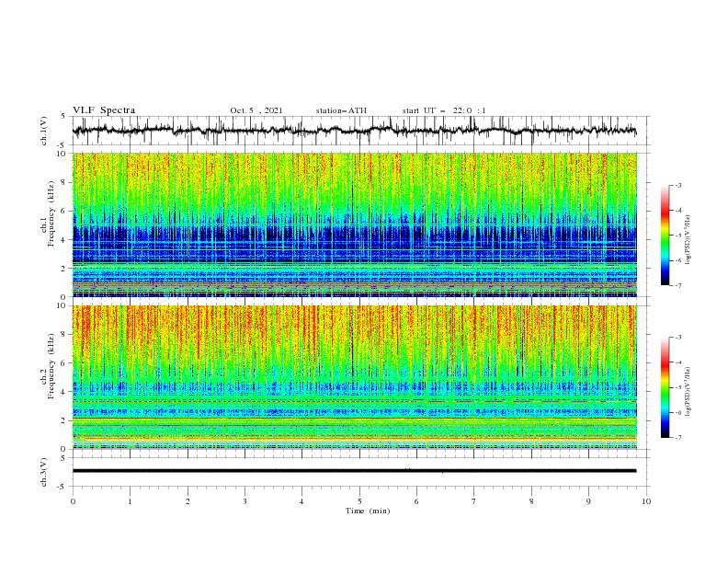The image size is (728, 563).
Task: Click the ch.2 colorbar scale
Action: tap(665, 387)
